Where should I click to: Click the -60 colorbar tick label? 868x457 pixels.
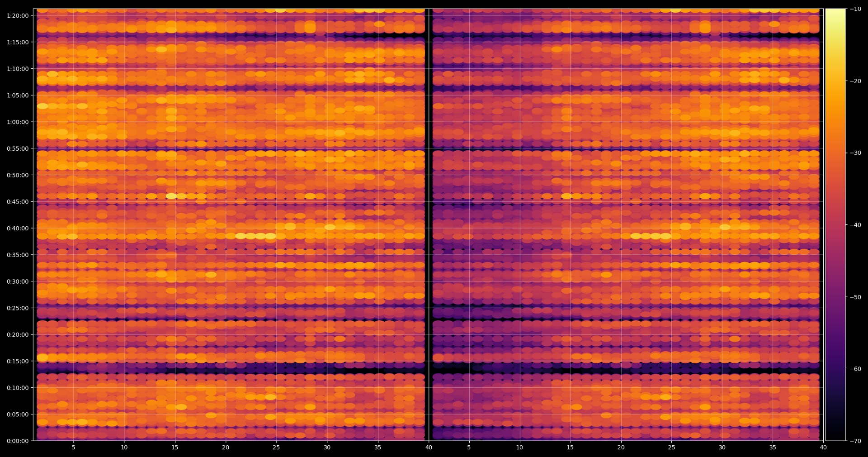tap(855, 369)
